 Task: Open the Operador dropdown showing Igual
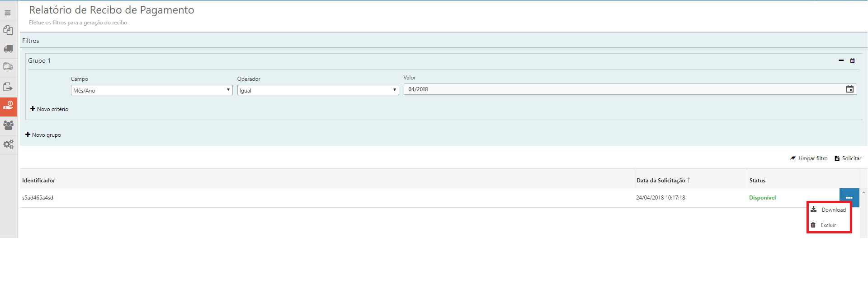pos(318,90)
